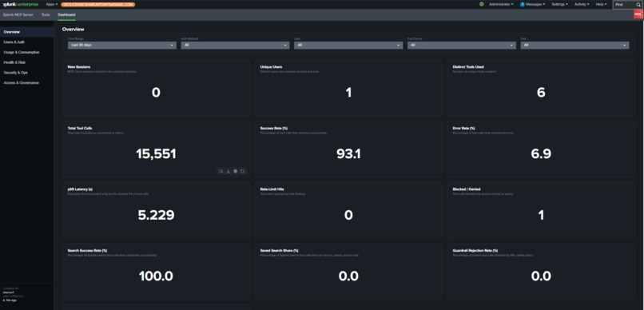Click in the Find search field
644x310 pixels.
click(x=624, y=5)
